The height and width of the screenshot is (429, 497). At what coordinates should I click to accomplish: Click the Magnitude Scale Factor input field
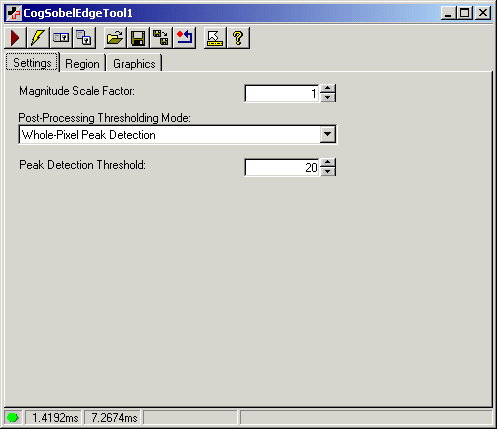[282, 93]
